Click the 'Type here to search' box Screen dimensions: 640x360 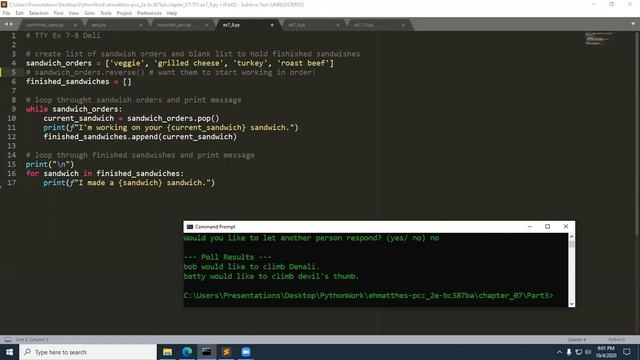click(88, 352)
